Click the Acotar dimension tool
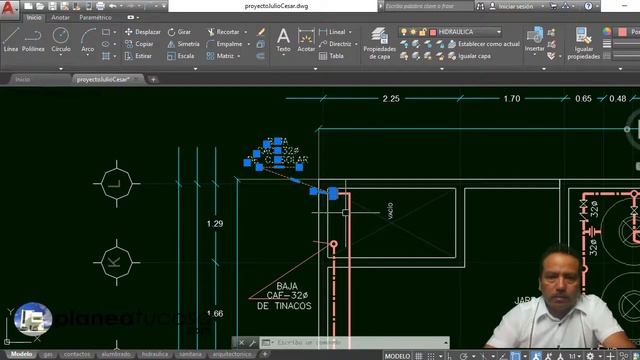The width and height of the screenshot is (640, 360). click(306, 40)
